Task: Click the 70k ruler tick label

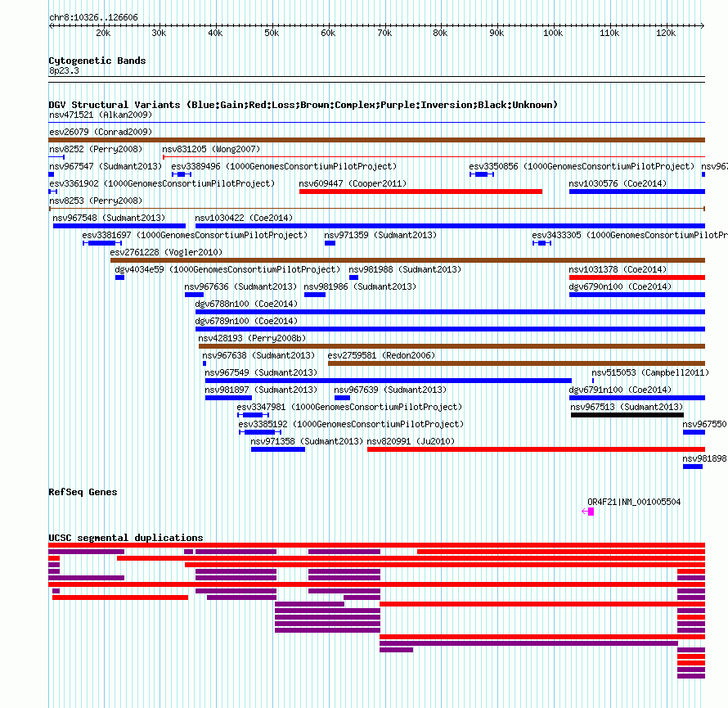Action: pos(384,33)
